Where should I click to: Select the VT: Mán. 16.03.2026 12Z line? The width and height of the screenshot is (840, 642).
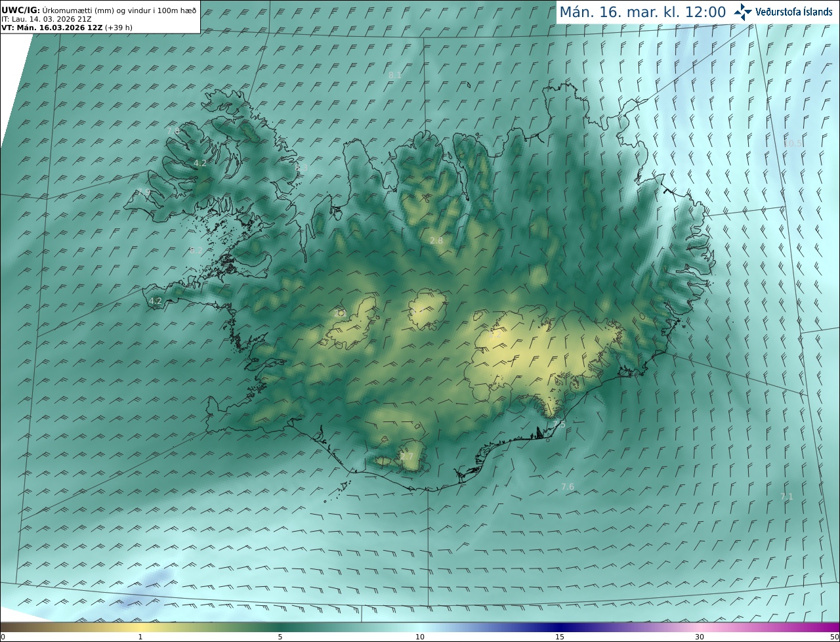66,28
